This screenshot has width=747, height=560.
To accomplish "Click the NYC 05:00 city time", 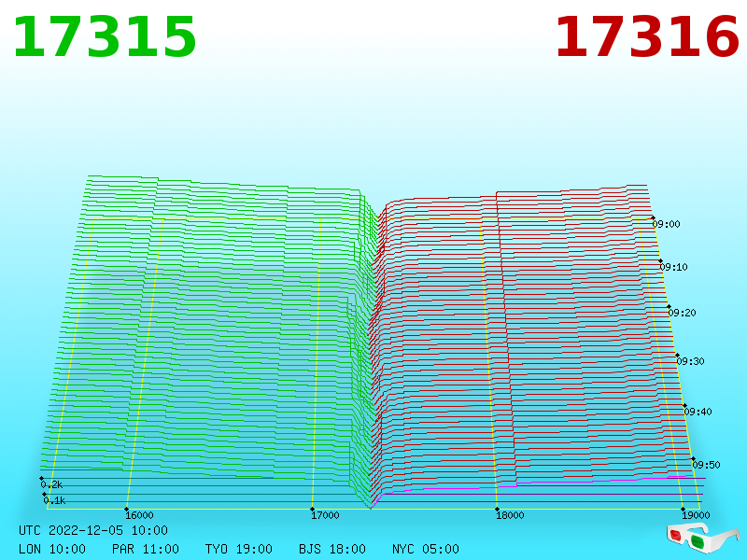I will 426,549.
